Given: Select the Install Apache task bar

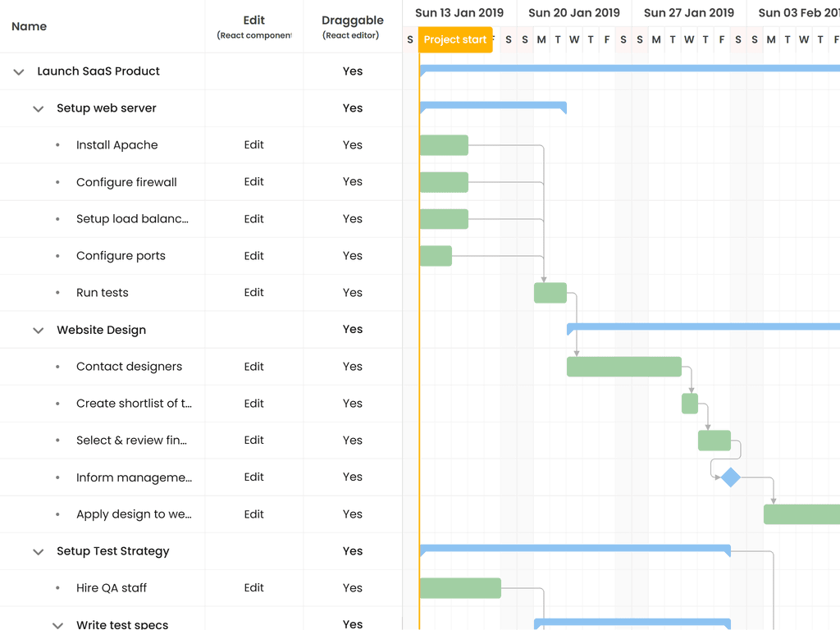Looking at the screenshot, I should (443, 145).
